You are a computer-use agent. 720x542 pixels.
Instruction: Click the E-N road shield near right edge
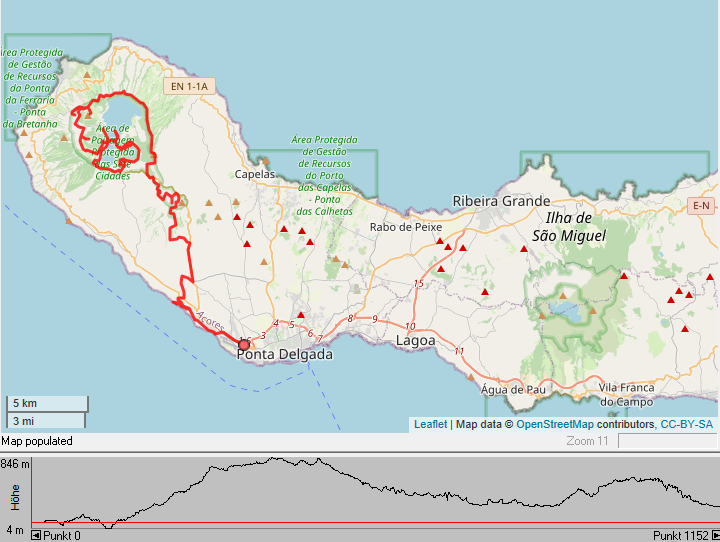[x=702, y=206]
